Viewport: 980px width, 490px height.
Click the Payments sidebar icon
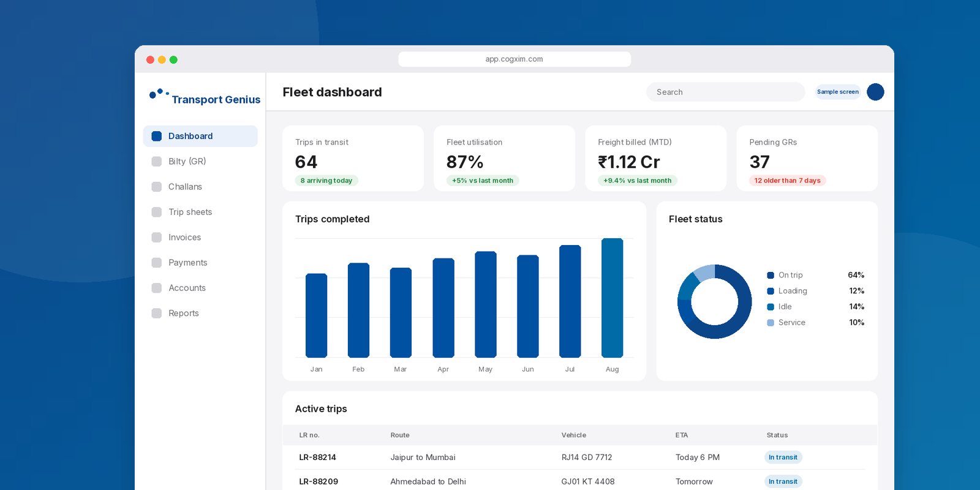(x=157, y=262)
